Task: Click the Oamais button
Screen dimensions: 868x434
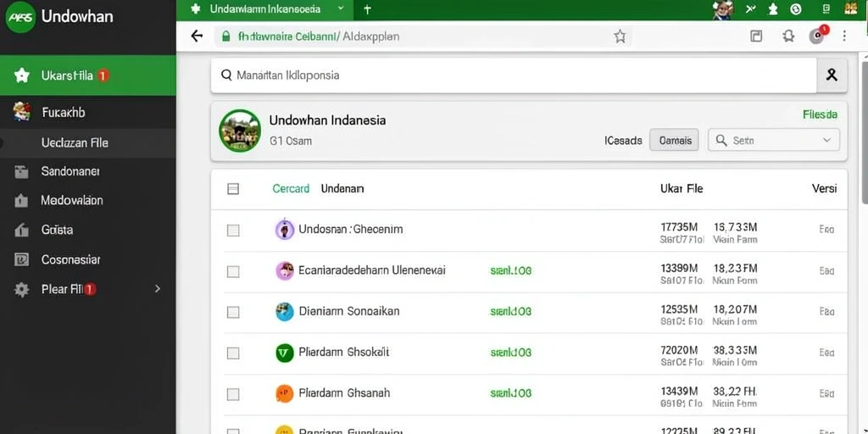Action: click(674, 141)
